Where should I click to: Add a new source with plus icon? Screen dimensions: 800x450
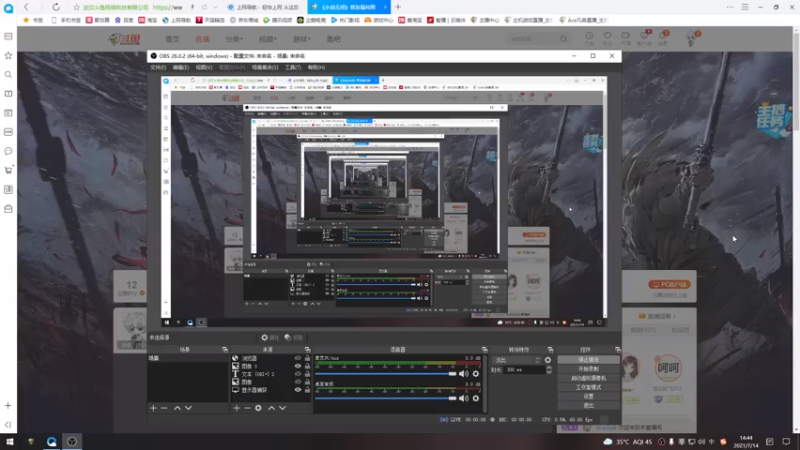tap(236, 408)
